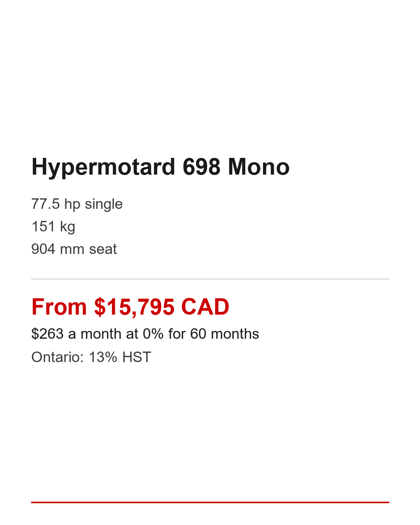Click the word Mono in the heading

click(259, 167)
